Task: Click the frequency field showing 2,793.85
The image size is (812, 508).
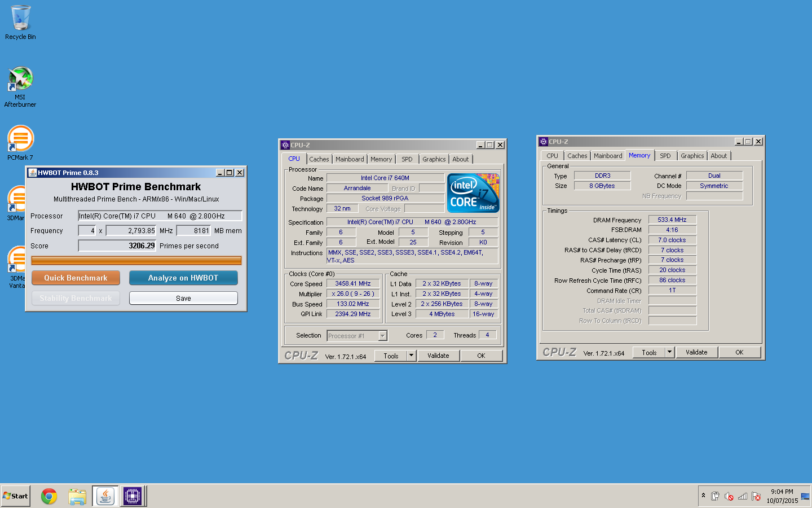Action: [131, 230]
